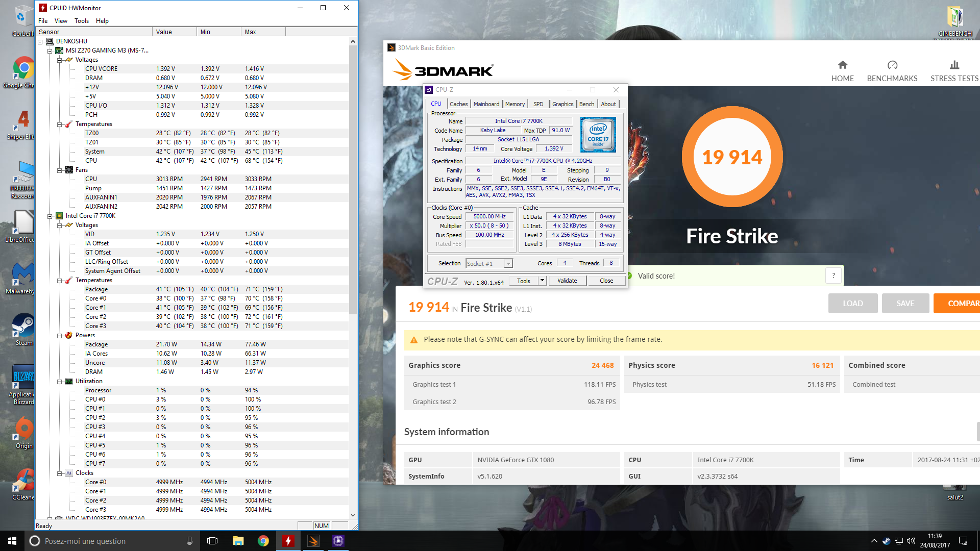980x551 pixels.
Task: Open the Tools dropdown arrow in CPU-Z
Action: [x=542, y=281]
